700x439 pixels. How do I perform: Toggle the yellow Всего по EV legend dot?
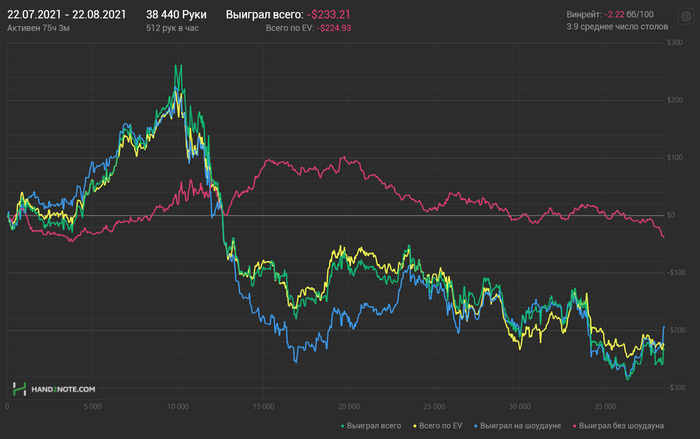[415, 426]
